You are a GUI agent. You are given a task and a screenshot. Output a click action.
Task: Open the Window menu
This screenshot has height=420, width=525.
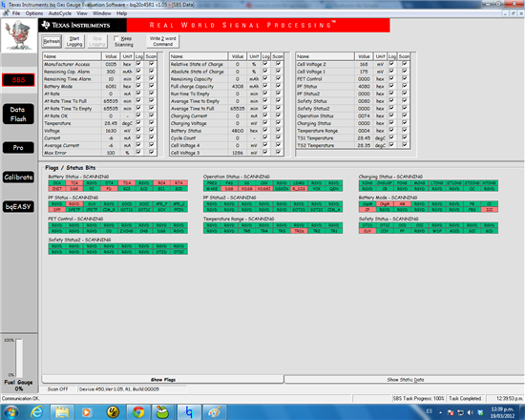coord(102,13)
